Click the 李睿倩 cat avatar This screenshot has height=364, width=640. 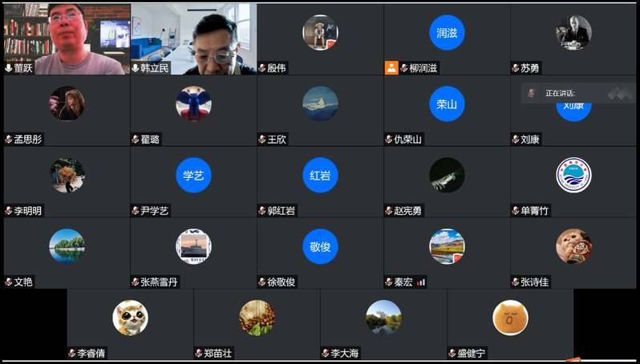tap(130, 317)
